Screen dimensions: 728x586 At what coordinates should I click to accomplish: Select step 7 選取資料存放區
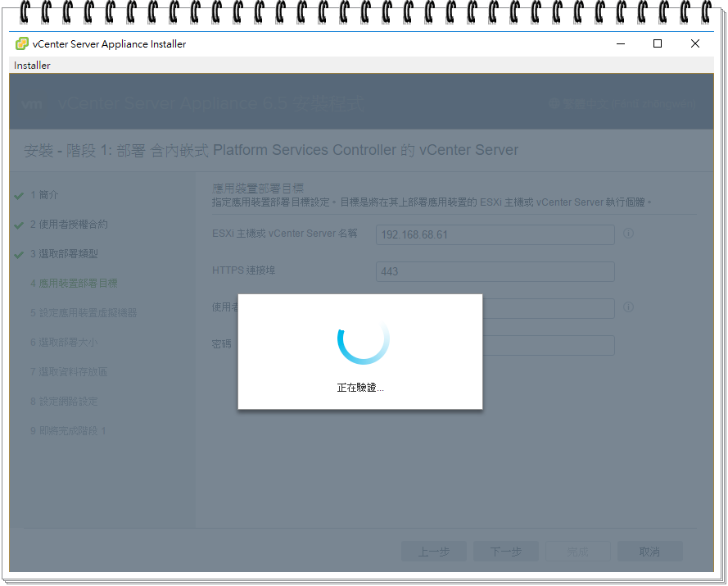[x=69, y=372]
